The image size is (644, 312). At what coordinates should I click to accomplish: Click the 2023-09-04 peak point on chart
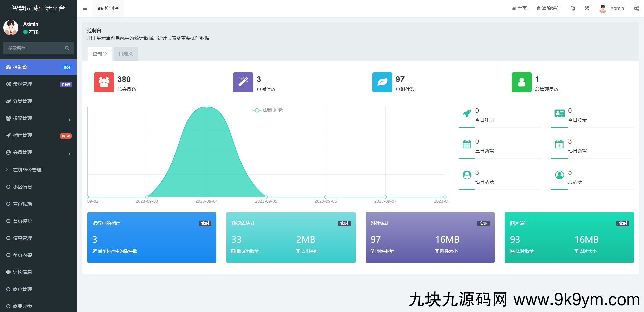(207, 107)
